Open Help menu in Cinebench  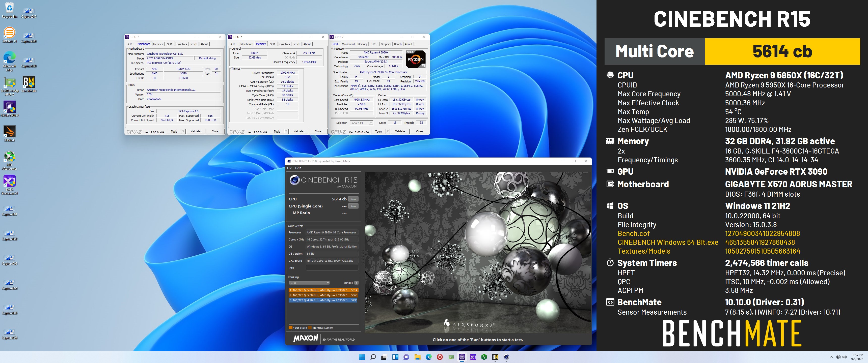point(298,168)
